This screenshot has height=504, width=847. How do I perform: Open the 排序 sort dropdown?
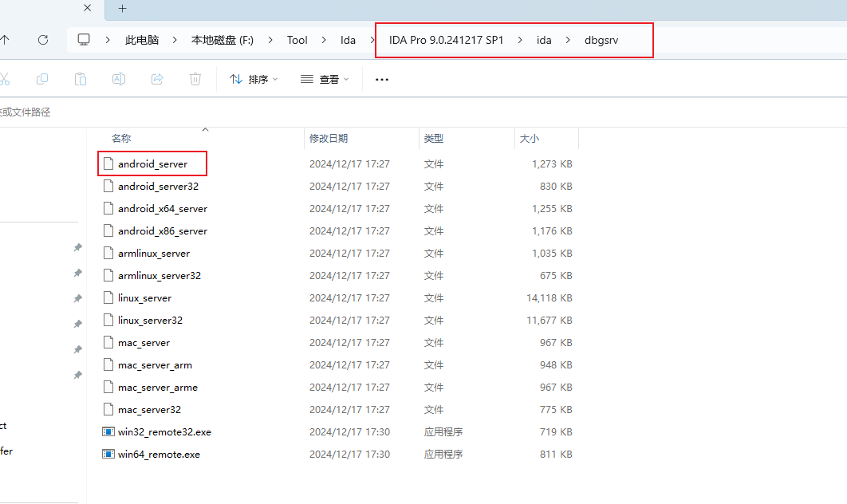click(x=254, y=79)
